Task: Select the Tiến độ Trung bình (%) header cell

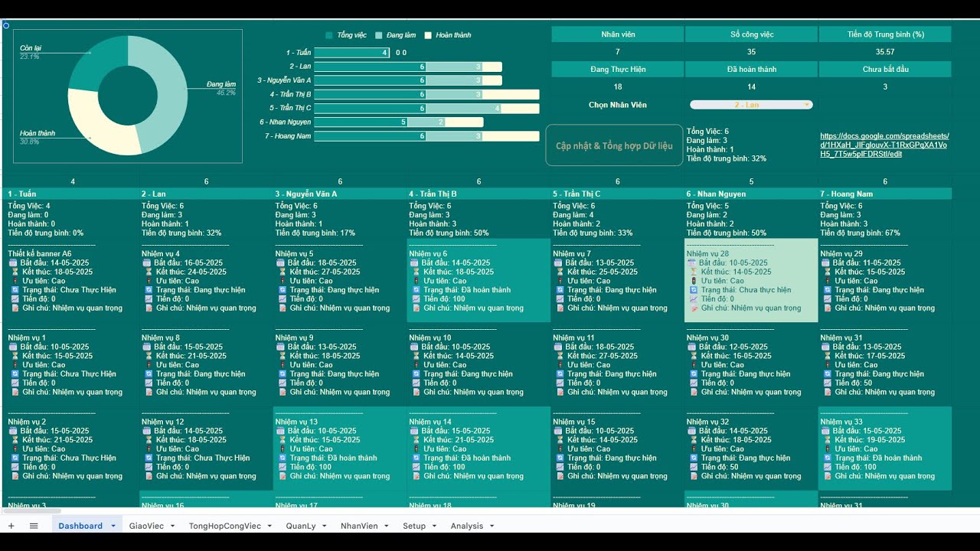Action: (x=885, y=34)
